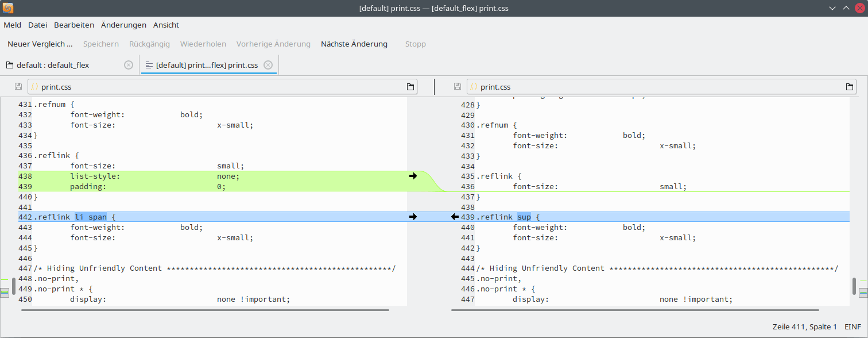The width and height of the screenshot is (868, 338).
Task: Close the print.css comparison tab
Action: pyautogui.click(x=268, y=65)
